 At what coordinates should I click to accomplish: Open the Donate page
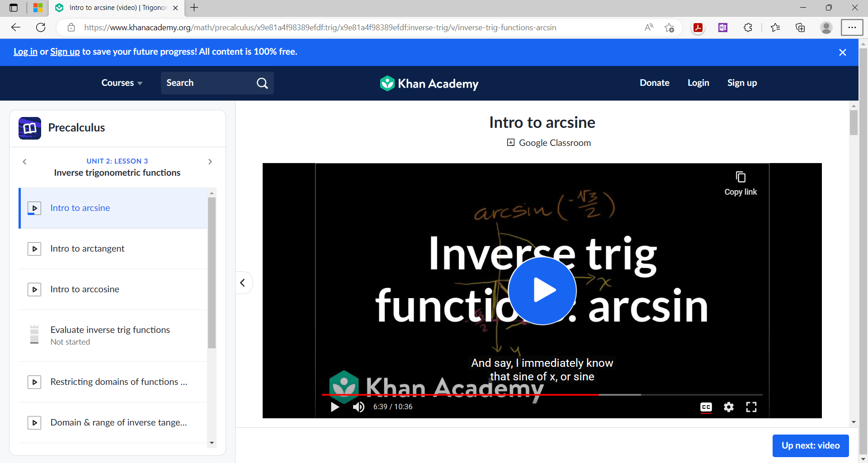[x=655, y=83]
